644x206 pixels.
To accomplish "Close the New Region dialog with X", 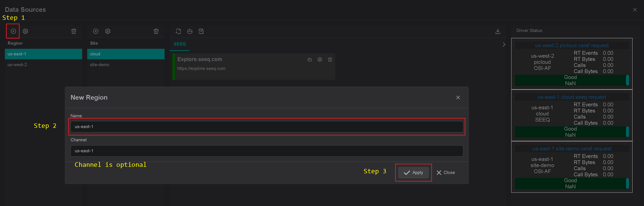I will coord(458,98).
